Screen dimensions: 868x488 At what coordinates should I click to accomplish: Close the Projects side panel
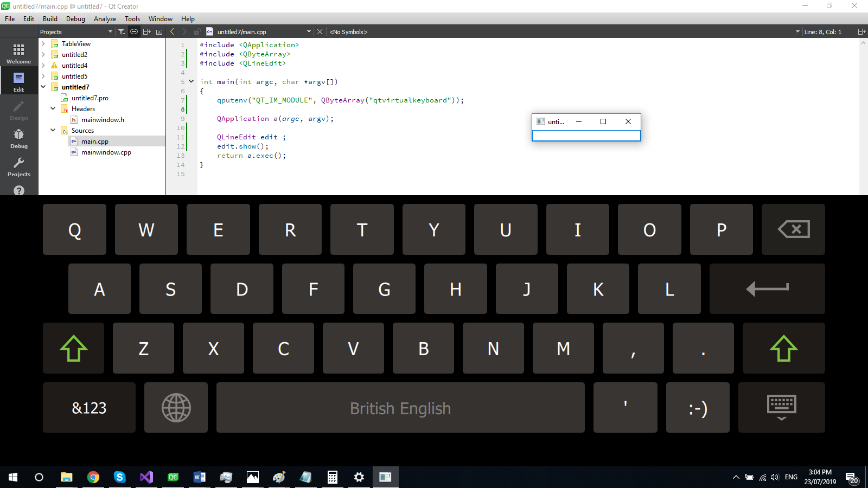[x=159, y=32]
